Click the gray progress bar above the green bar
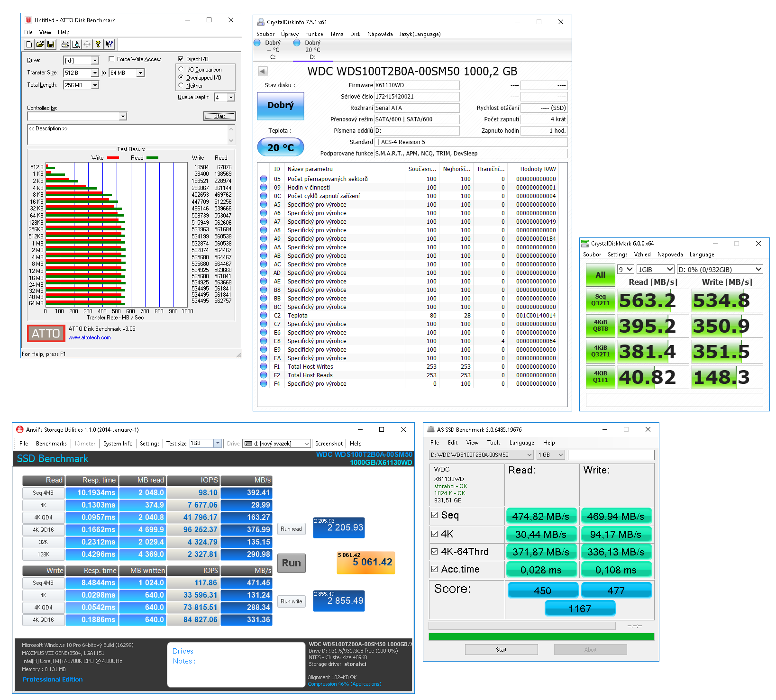Screen dimensions: 776x700 (522, 626)
